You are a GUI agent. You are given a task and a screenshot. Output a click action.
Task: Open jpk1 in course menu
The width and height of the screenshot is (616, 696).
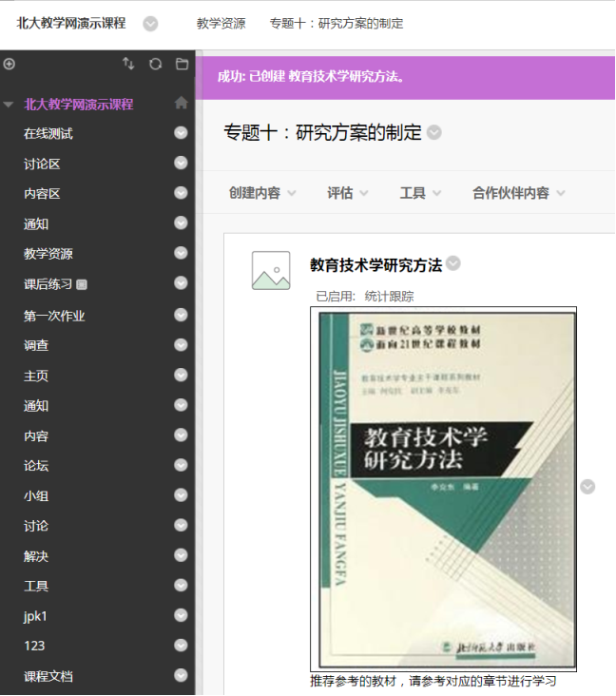coord(35,616)
